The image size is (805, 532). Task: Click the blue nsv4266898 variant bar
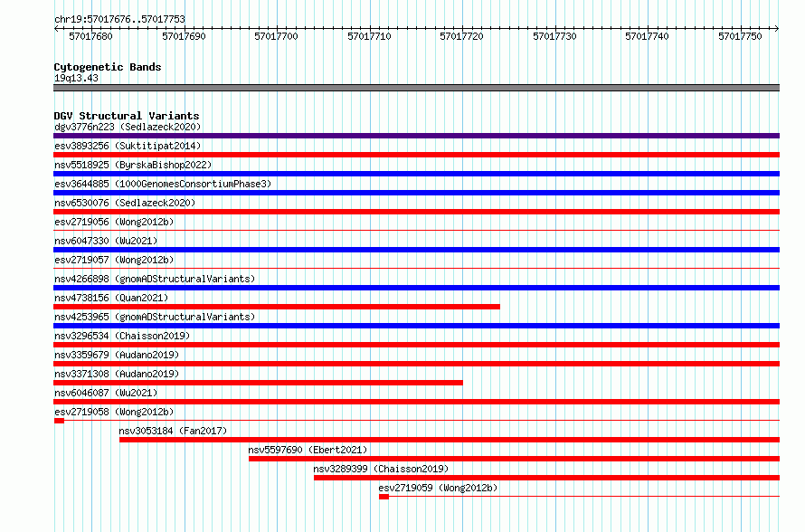tap(416, 288)
